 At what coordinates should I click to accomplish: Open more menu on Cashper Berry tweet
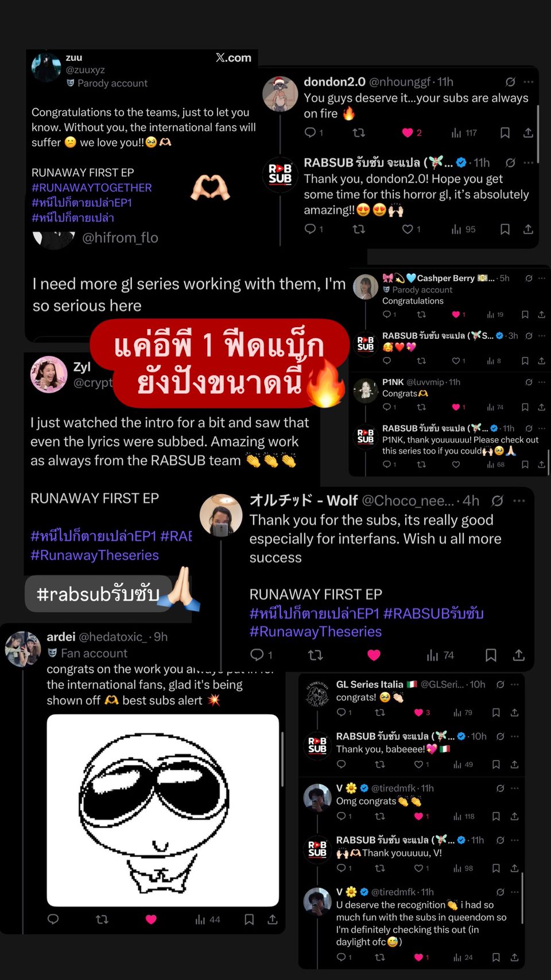point(542,278)
